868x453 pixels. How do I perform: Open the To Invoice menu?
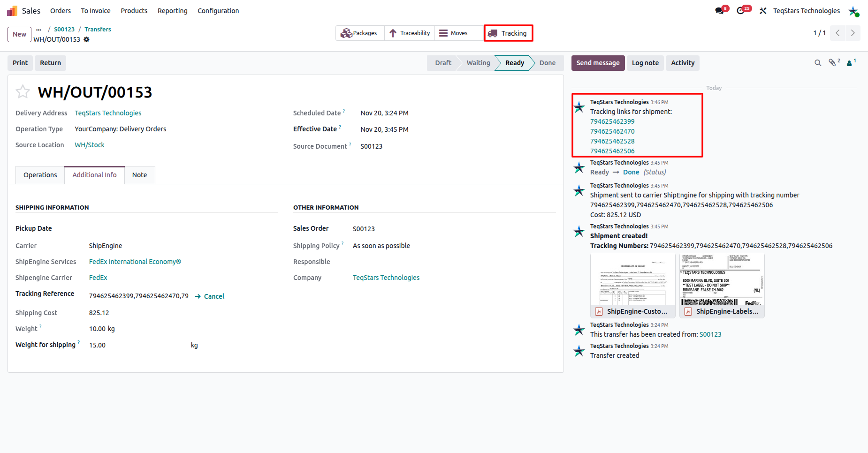[96, 11]
